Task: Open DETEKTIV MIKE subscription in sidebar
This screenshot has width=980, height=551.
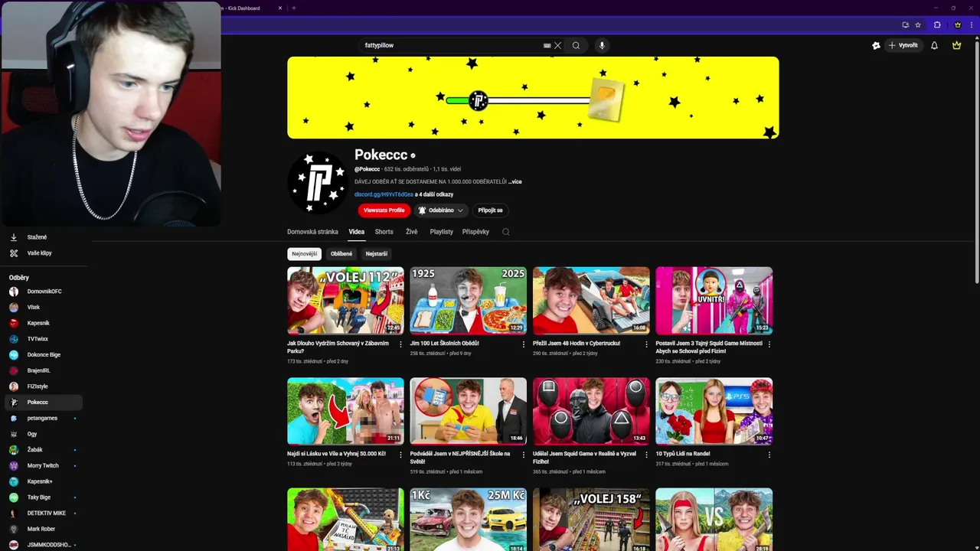Action: pyautogui.click(x=44, y=513)
